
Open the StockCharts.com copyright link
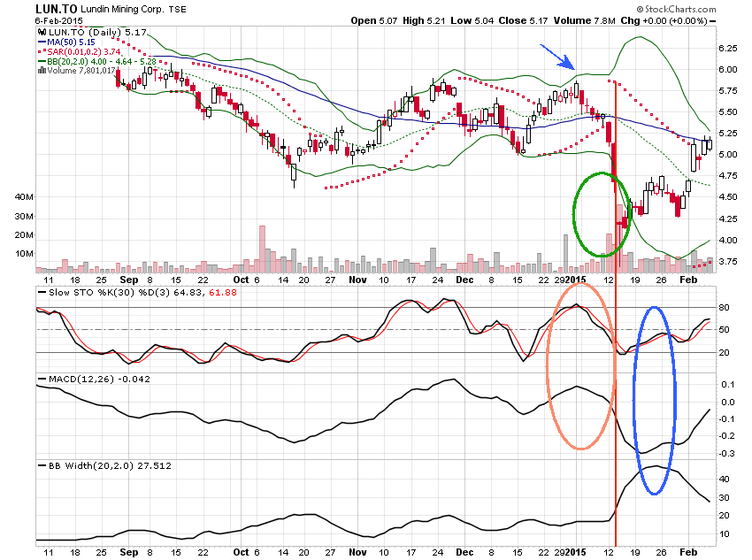676,9
